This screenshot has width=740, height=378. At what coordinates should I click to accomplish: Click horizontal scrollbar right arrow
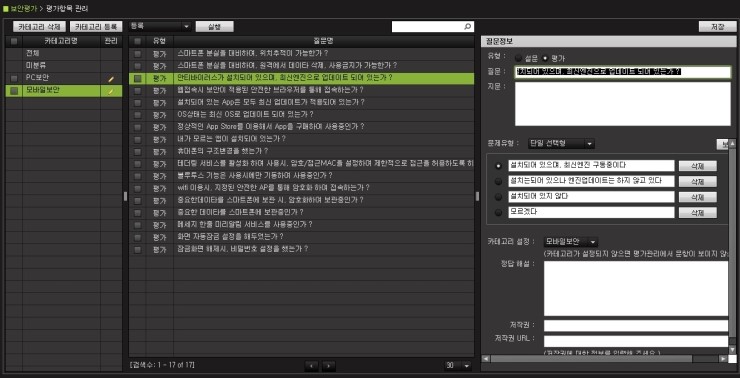coord(723,359)
